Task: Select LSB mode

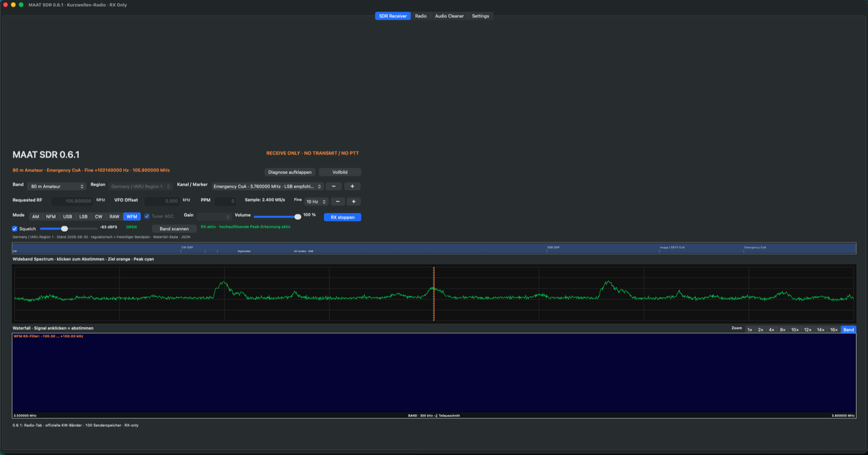Action: [x=83, y=216]
